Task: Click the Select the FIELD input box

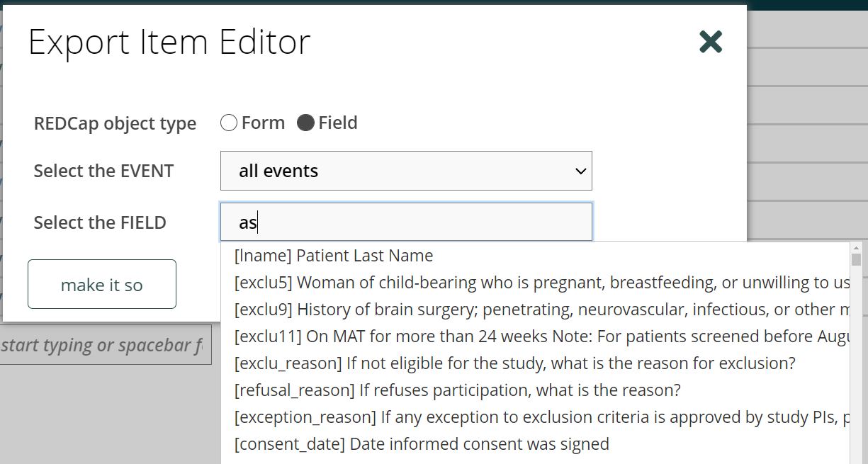Action: (x=406, y=222)
